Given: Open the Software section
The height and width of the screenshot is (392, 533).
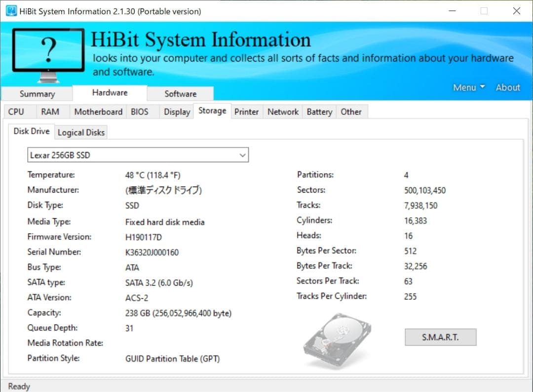Looking at the screenshot, I should [180, 93].
